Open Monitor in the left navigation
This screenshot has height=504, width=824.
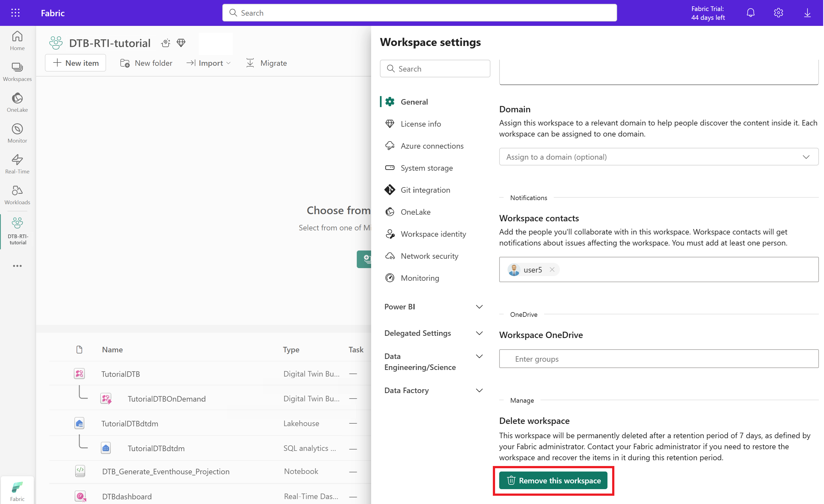click(x=17, y=133)
